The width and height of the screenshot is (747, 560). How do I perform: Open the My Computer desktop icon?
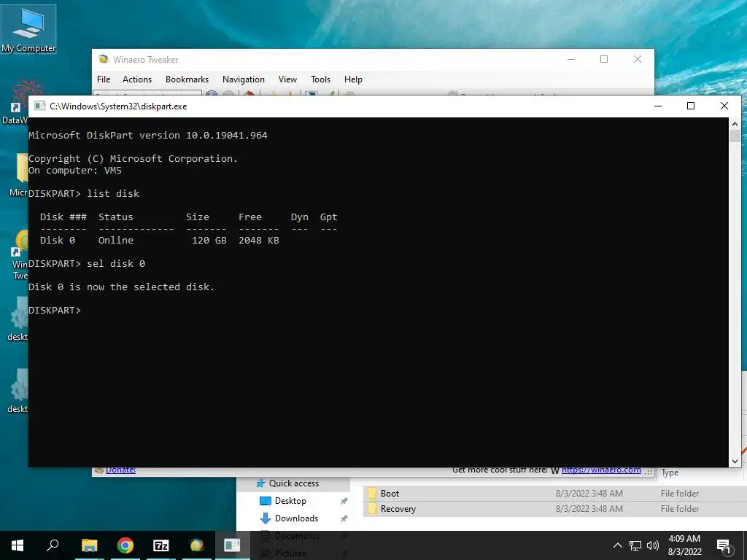coord(28,29)
